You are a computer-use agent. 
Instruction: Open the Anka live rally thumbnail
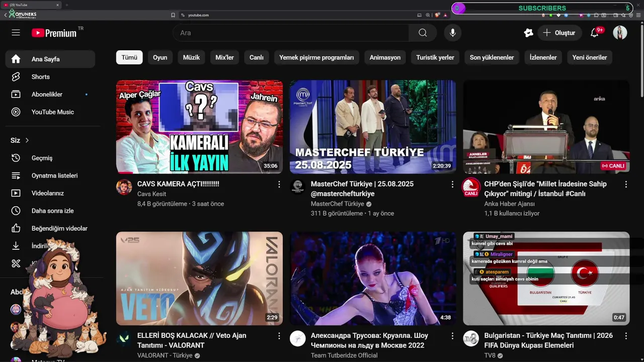click(546, 127)
